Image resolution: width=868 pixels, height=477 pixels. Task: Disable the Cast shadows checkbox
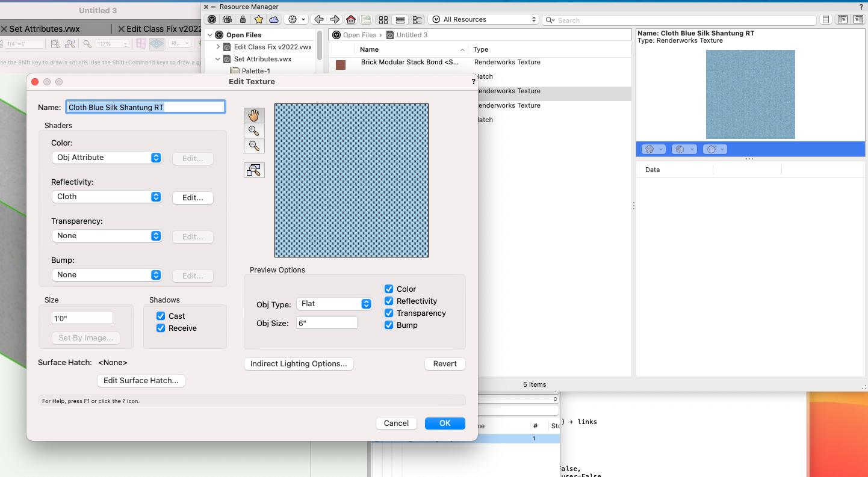click(x=160, y=316)
